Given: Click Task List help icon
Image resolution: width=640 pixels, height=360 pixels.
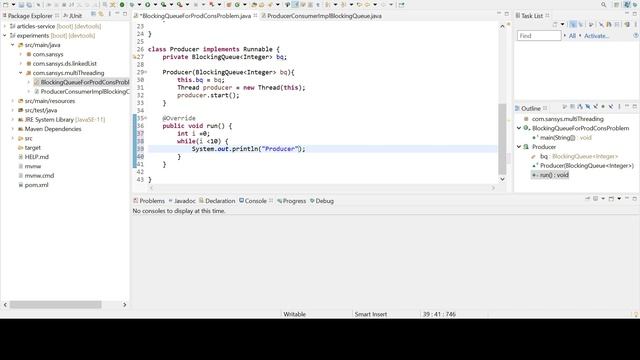Looking at the screenshot, I should pyautogui.click(x=636, y=36).
